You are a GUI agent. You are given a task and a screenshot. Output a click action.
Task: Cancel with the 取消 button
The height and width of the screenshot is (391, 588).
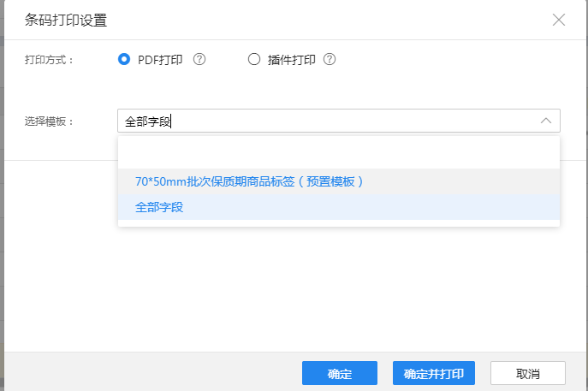(527, 374)
